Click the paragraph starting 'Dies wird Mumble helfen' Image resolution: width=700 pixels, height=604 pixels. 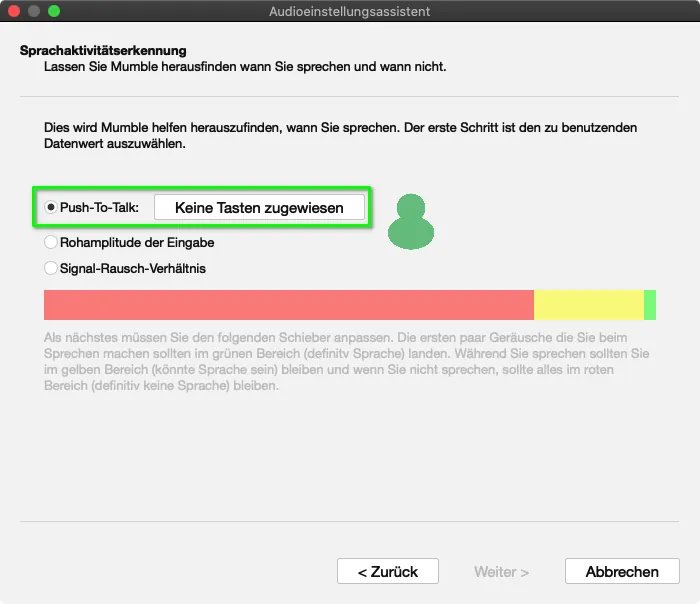click(x=340, y=136)
